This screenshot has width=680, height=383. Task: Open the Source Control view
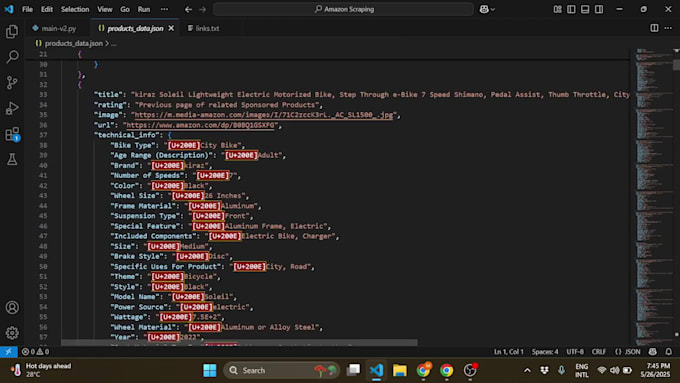point(12,82)
